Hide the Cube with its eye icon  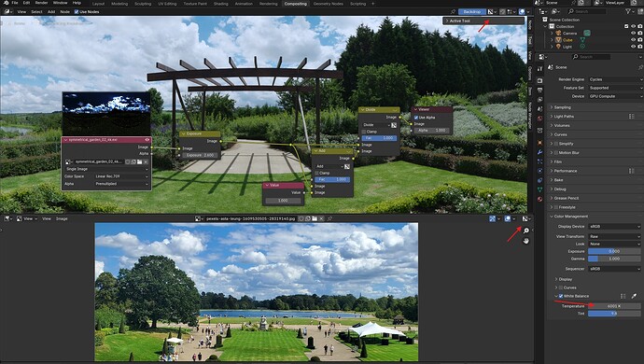point(634,40)
